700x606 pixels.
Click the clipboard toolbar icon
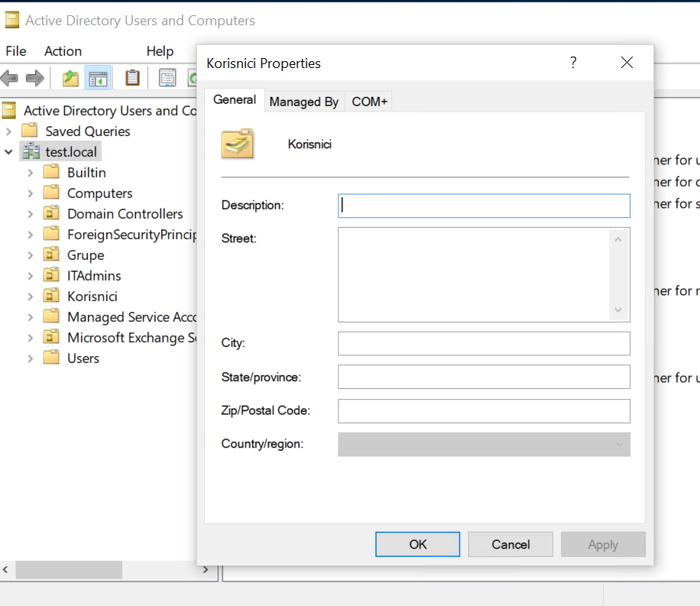tap(132, 78)
